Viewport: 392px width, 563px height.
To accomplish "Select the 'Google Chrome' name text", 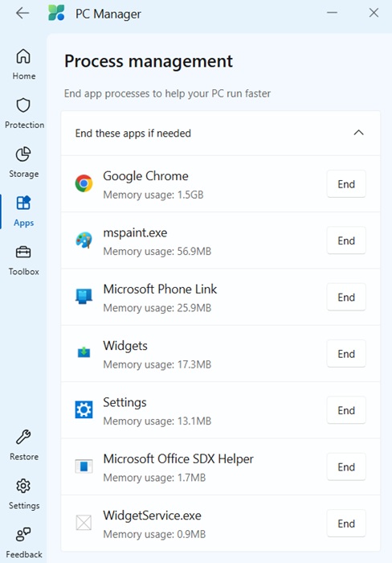I will [145, 176].
